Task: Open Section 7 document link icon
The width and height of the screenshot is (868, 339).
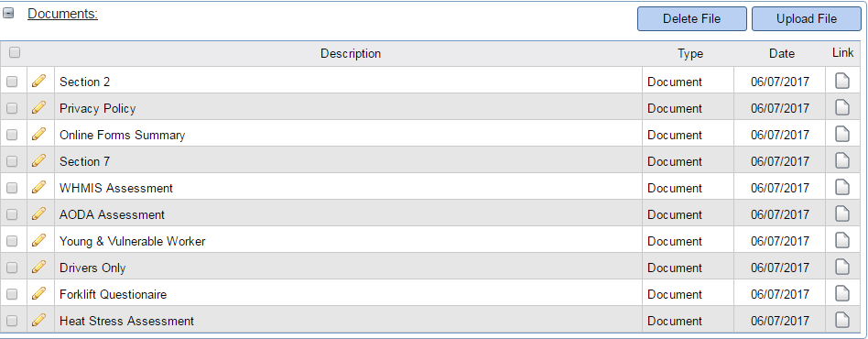Action: 842,160
